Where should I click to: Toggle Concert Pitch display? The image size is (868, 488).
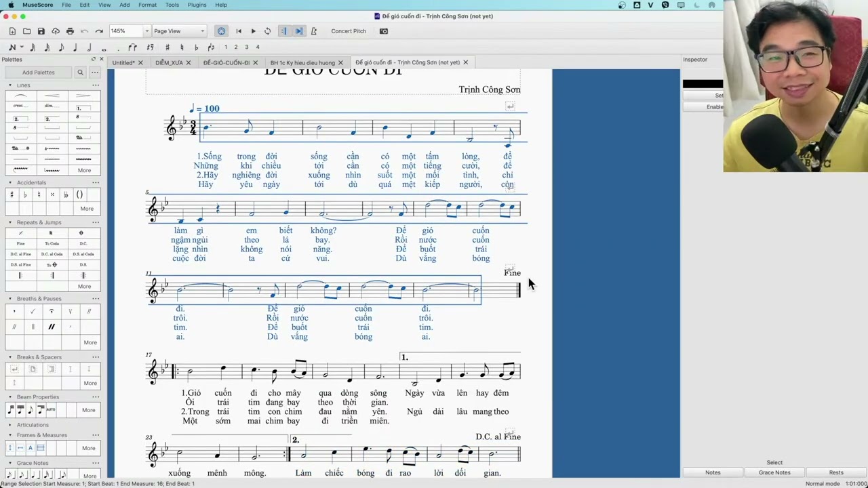[x=349, y=31]
